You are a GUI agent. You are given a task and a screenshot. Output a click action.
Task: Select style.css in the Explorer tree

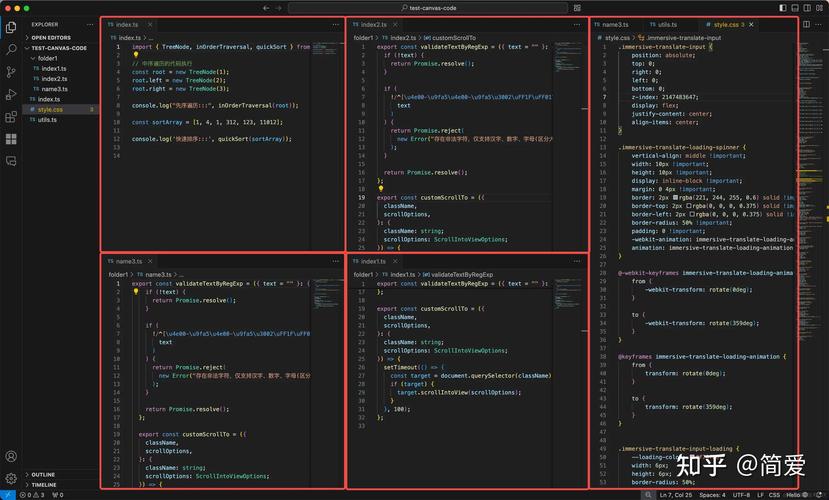point(60,109)
